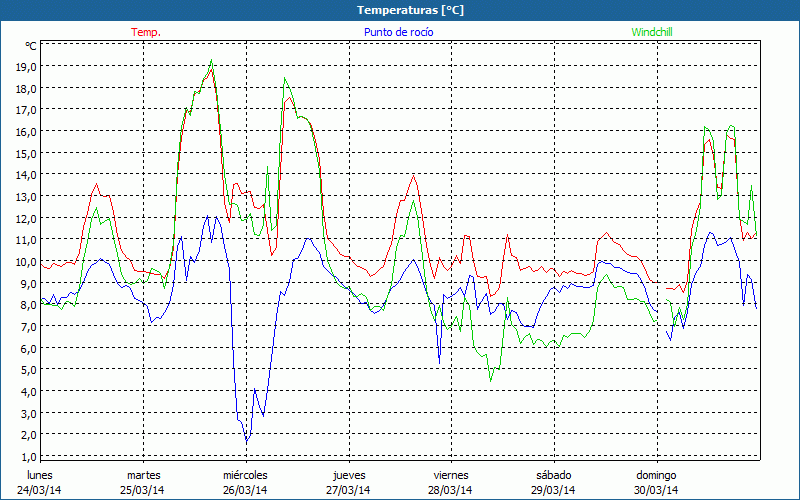Select the jueves 27/03/14 date label
The width and height of the screenshot is (800, 500).
pos(348,482)
